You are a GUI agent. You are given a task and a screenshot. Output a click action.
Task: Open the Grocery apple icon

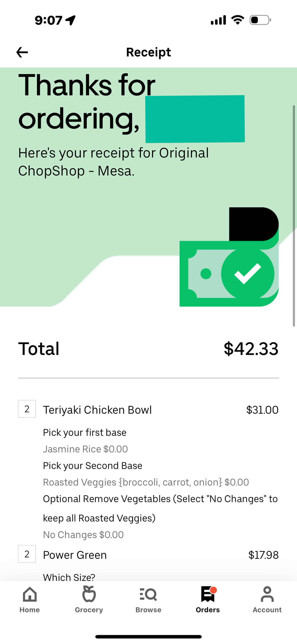tap(89, 594)
